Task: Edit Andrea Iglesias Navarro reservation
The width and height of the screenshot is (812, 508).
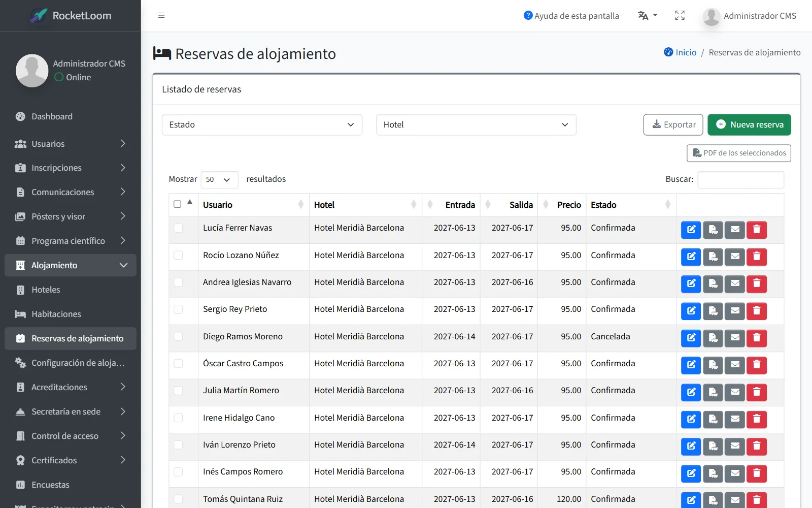Action: [x=691, y=284]
